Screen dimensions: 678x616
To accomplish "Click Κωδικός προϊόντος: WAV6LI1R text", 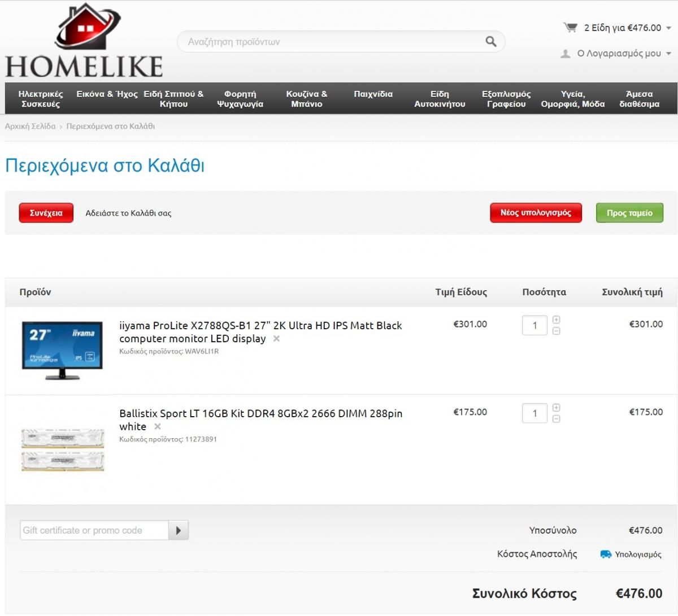I will pyautogui.click(x=169, y=351).
